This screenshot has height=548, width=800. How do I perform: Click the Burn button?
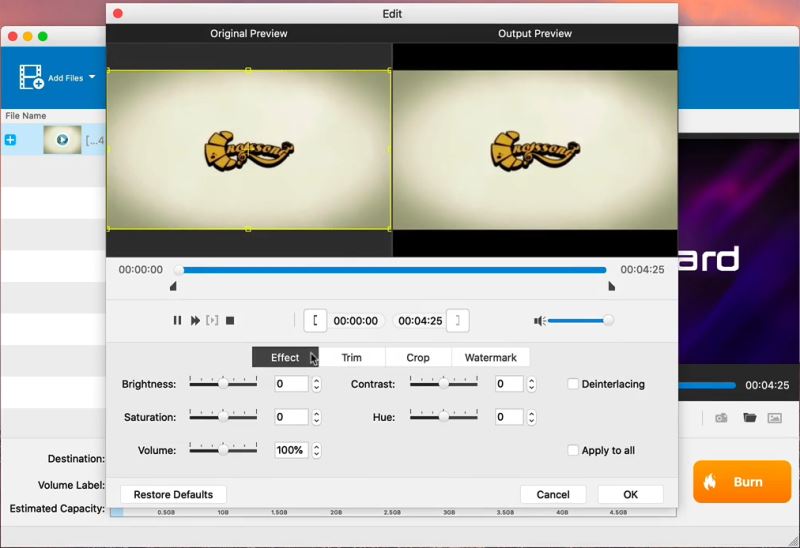[x=742, y=482]
